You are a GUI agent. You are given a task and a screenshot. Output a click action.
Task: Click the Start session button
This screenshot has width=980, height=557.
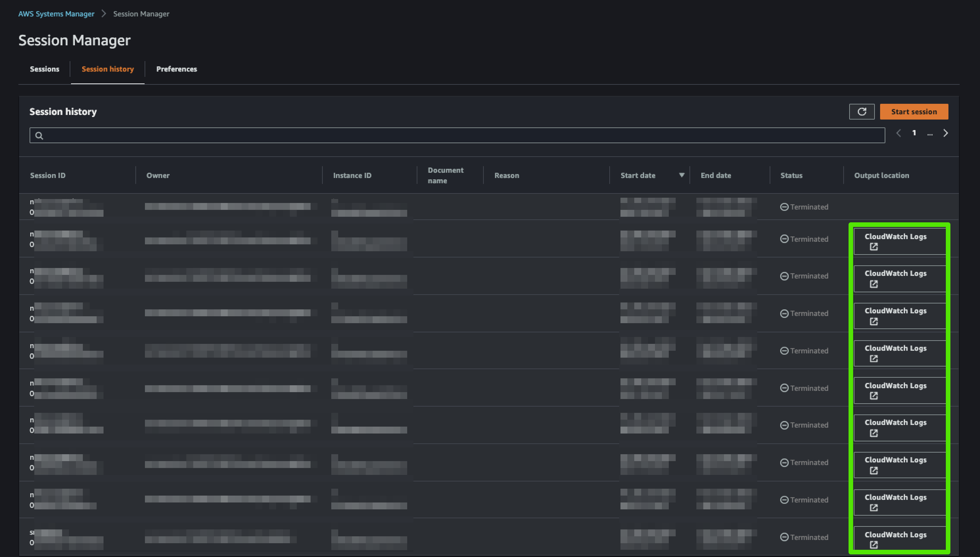point(914,112)
